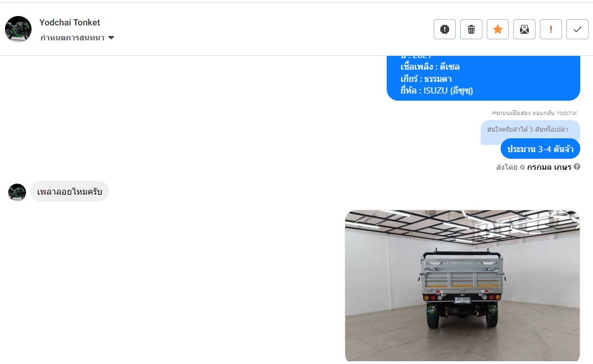The width and height of the screenshot is (593, 364).
Task: Open sender name กรกมล เกษร
Action: click(x=549, y=167)
